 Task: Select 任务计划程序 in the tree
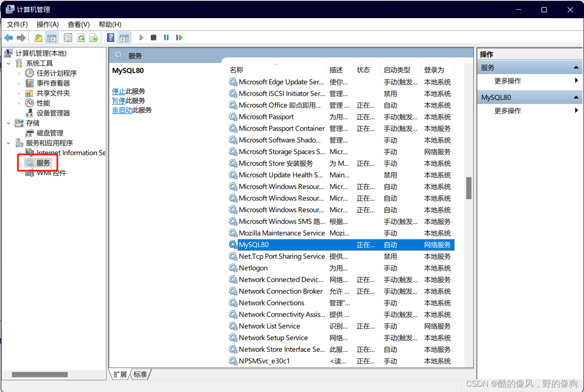point(57,73)
